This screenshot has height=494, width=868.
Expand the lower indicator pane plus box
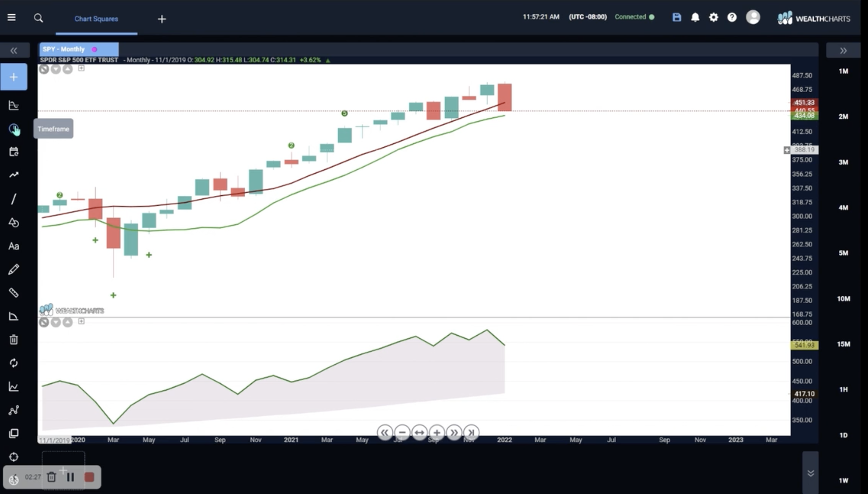[81, 321]
